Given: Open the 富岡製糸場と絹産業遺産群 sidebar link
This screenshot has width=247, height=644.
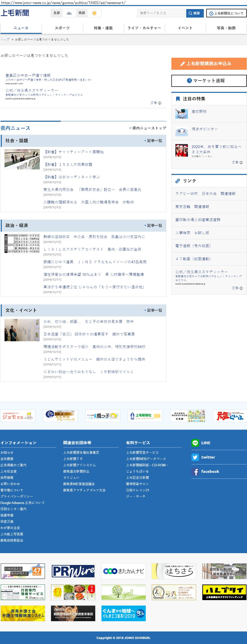Looking at the screenshot, I should coord(198,220).
